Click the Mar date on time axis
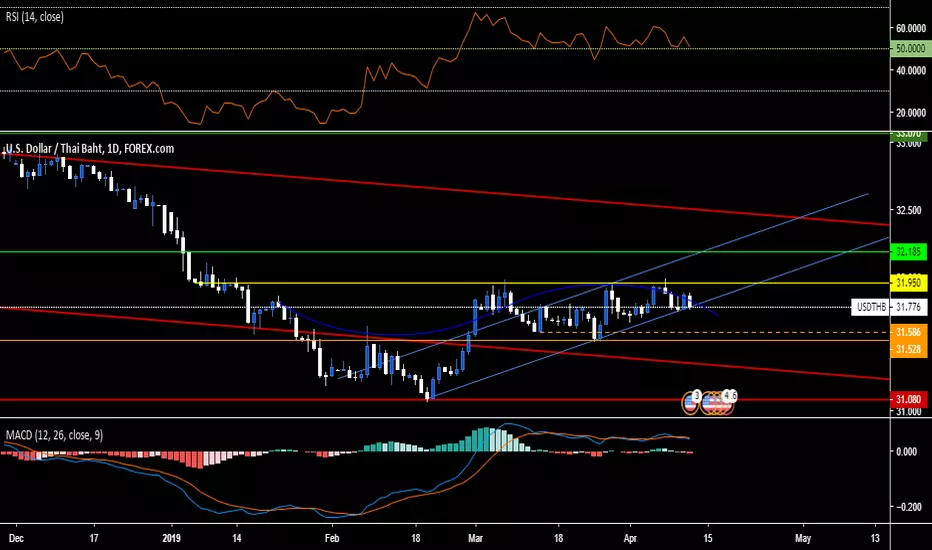 tap(476, 539)
